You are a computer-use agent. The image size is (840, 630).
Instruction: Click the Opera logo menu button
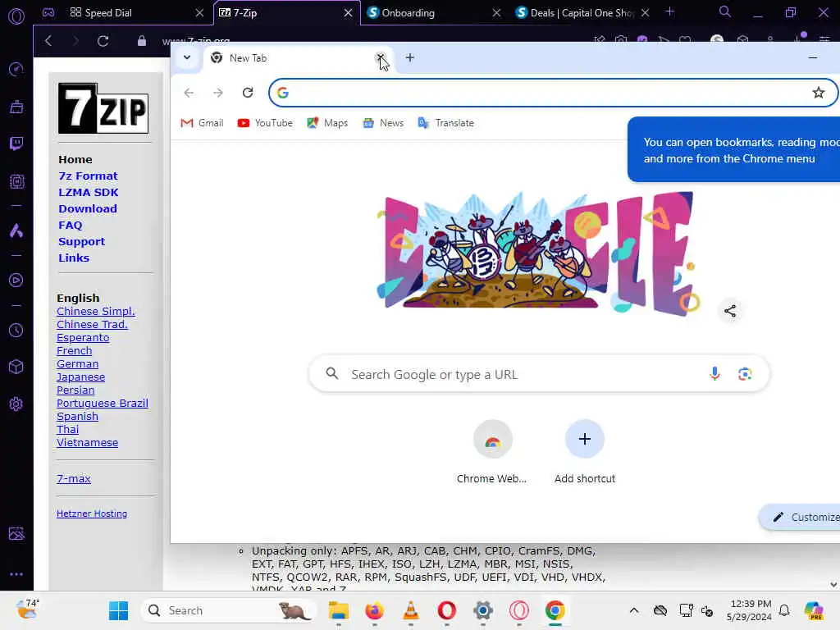(16, 16)
